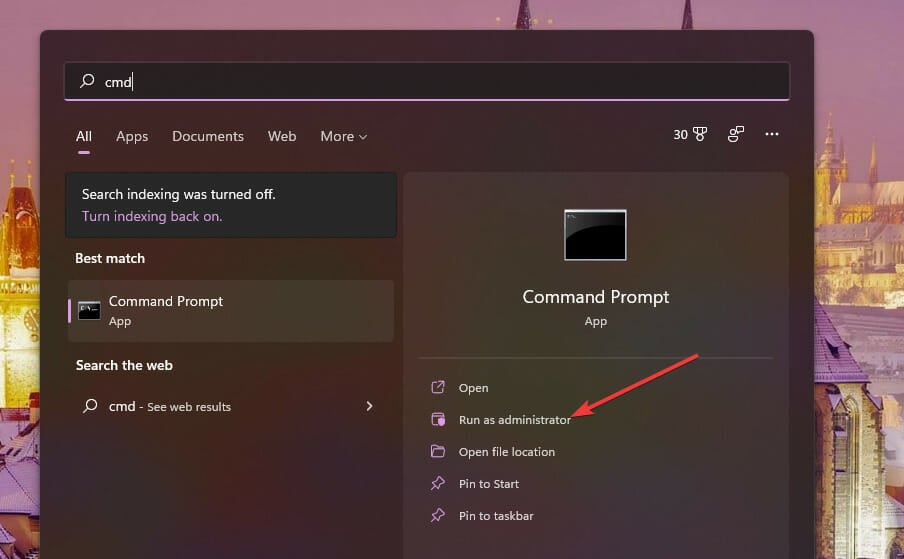The image size is (904, 559).
Task: Open cmd See web results entry
Action: 231,406
